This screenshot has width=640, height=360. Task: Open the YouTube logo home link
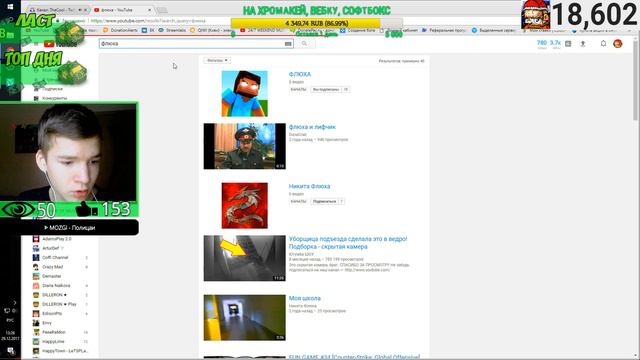coord(60,44)
